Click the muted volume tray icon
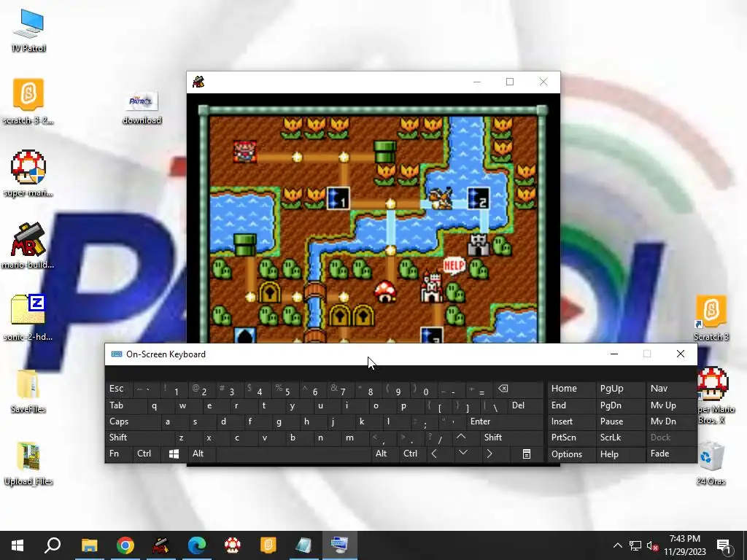Viewport: 747px width, 560px height. tap(653, 545)
